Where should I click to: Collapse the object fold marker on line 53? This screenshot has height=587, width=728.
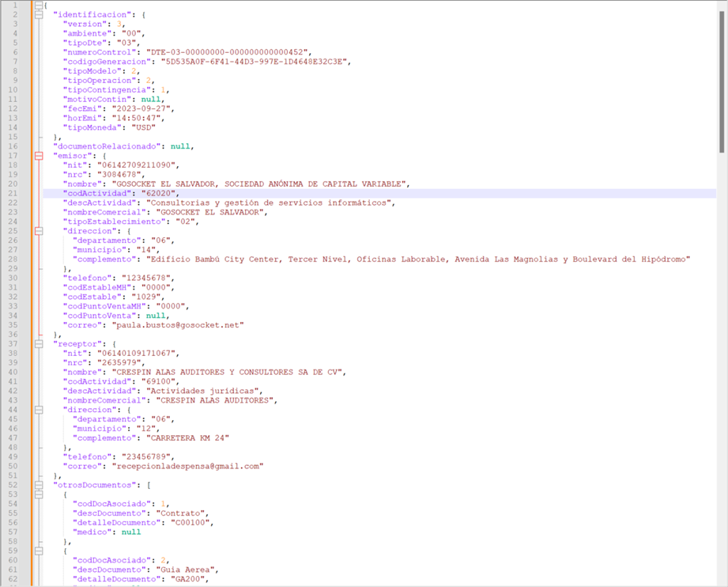pos(39,494)
